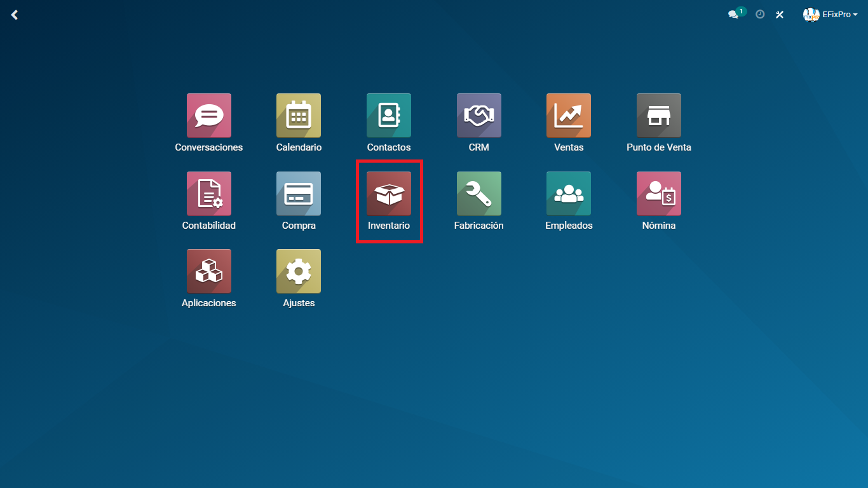Open the Fabricación wrench icon
The image size is (868, 488).
478,194
